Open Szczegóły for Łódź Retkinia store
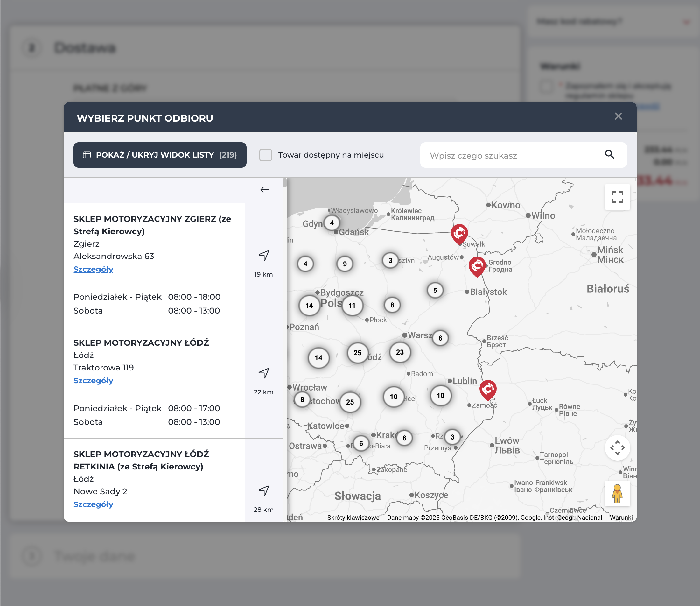The image size is (700, 606). coord(93,504)
